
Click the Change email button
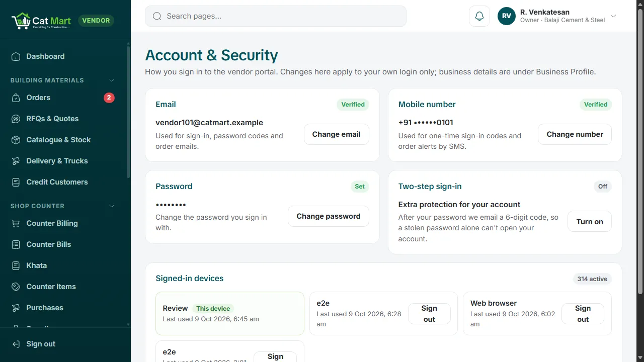click(x=336, y=134)
